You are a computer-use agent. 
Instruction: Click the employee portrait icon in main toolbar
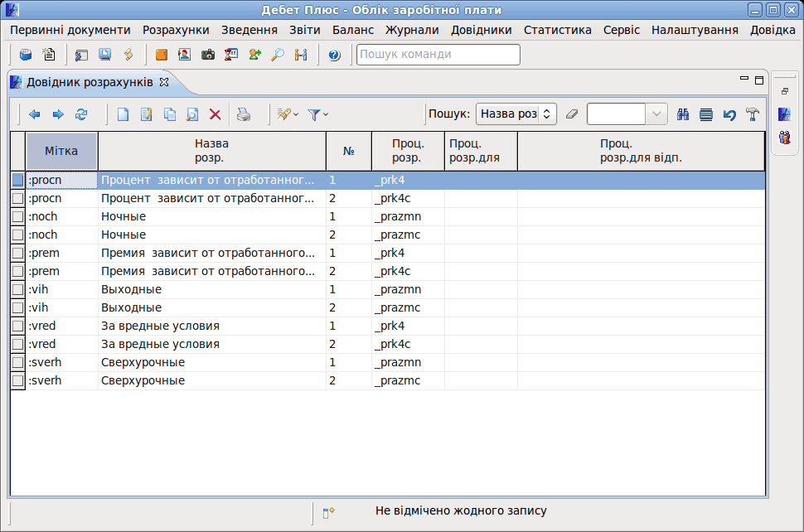(x=185, y=55)
